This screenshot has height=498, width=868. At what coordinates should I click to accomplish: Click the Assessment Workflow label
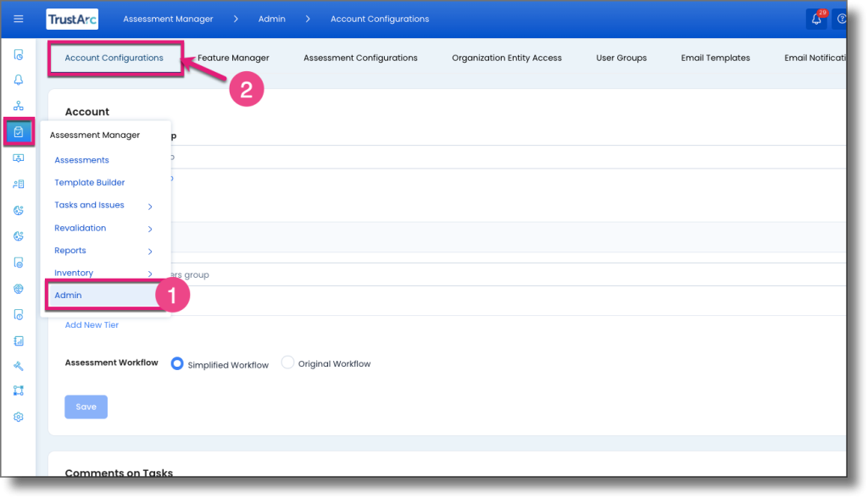pyautogui.click(x=111, y=362)
